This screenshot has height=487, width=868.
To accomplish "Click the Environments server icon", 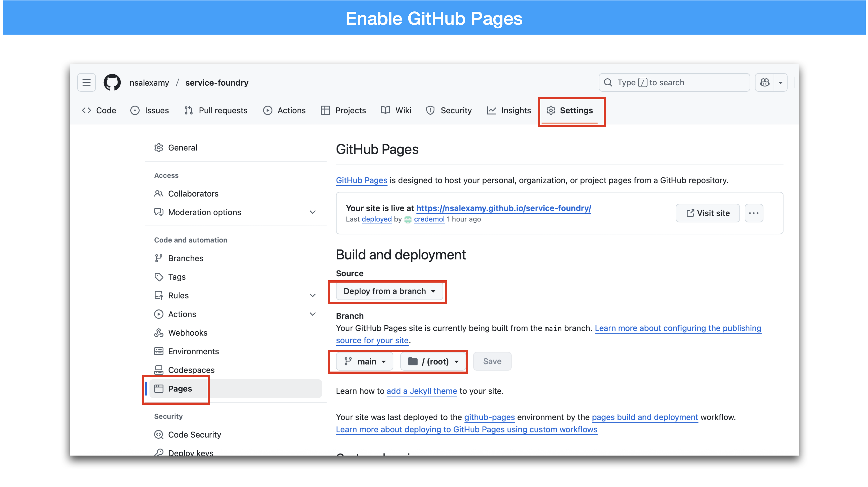I will 159,351.
